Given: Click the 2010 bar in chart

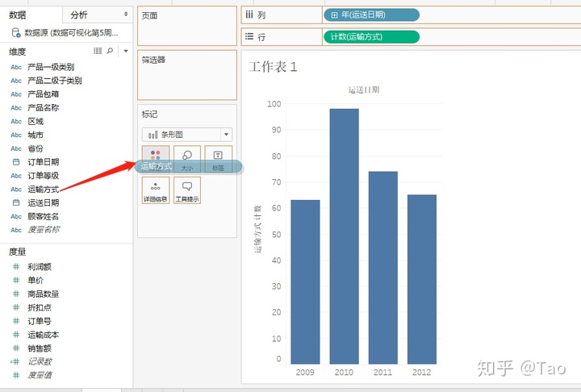Looking at the screenshot, I should click(345, 236).
